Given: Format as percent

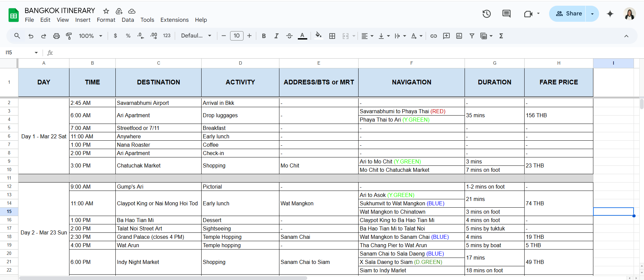Looking at the screenshot, I should point(128,36).
